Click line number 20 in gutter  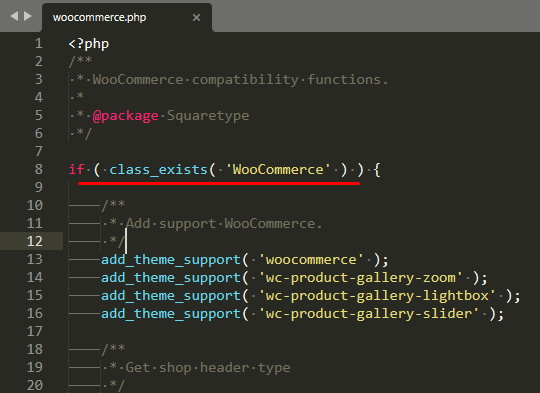click(35, 385)
